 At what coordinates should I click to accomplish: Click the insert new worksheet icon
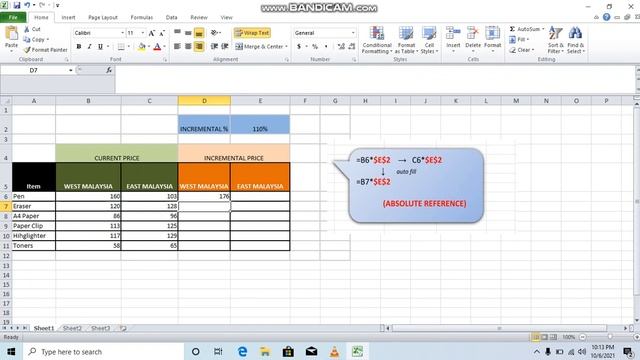(x=123, y=328)
